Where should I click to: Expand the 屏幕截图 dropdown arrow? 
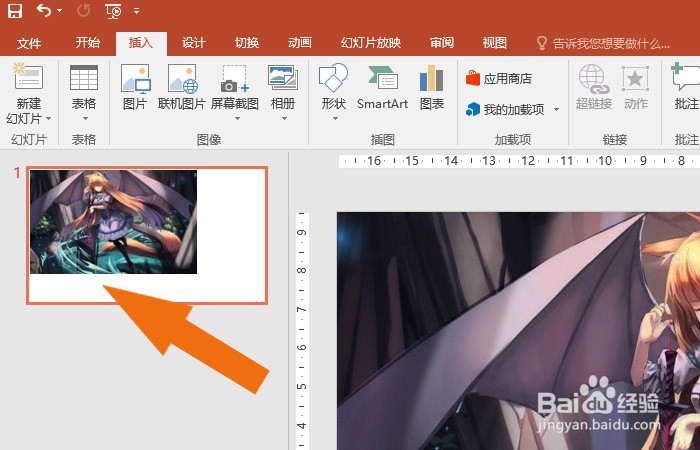tap(238, 118)
